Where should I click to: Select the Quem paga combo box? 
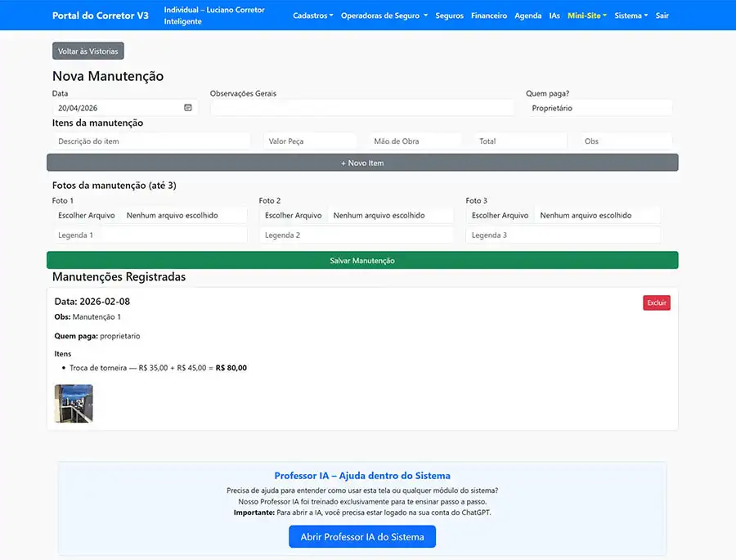[x=599, y=108]
